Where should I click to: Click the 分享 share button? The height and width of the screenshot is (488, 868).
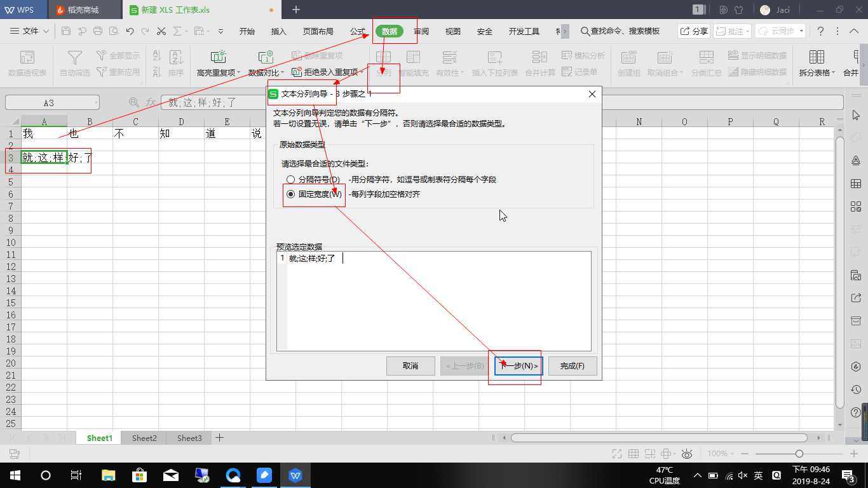click(x=693, y=31)
